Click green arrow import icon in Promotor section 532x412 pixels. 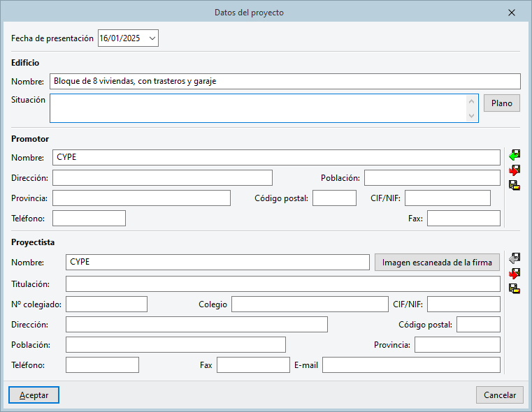click(x=515, y=154)
